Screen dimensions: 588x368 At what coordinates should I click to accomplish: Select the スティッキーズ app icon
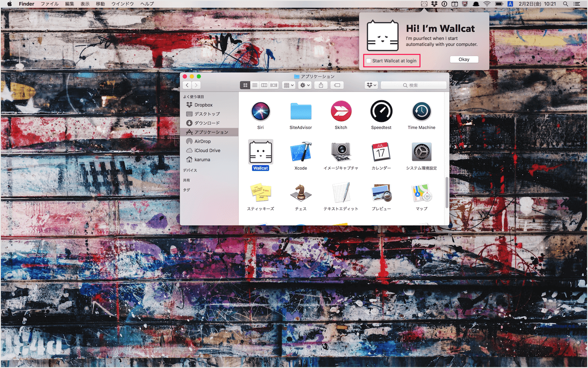260,192
